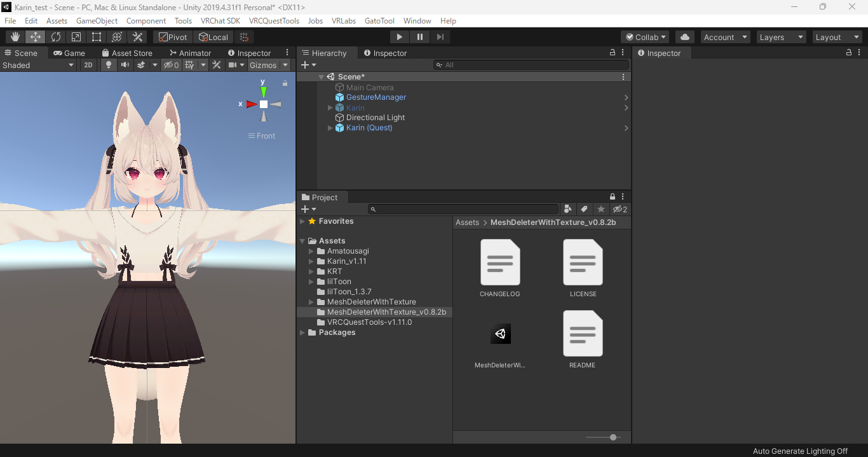Click the Scene camera settings icon

[x=233, y=65]
